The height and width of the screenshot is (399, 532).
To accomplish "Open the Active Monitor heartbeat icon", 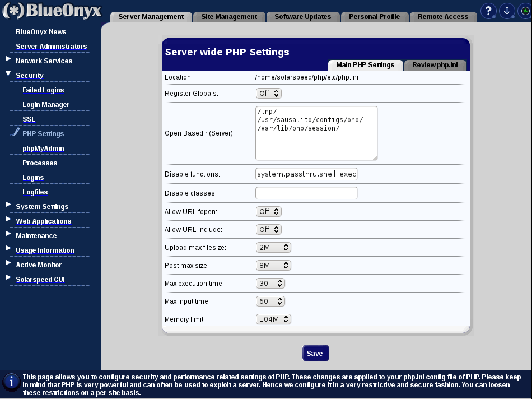I will coord(525,11).
